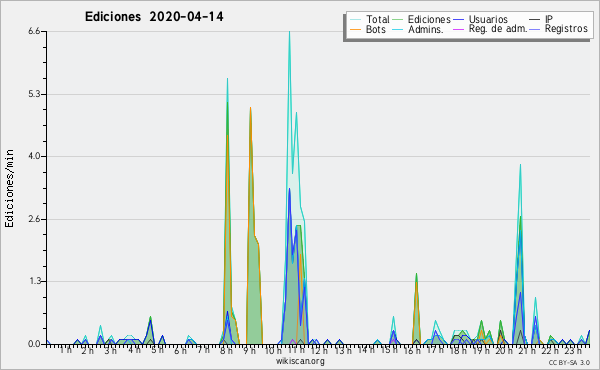Click the 6 h x-axis tick label

[180, 350]
